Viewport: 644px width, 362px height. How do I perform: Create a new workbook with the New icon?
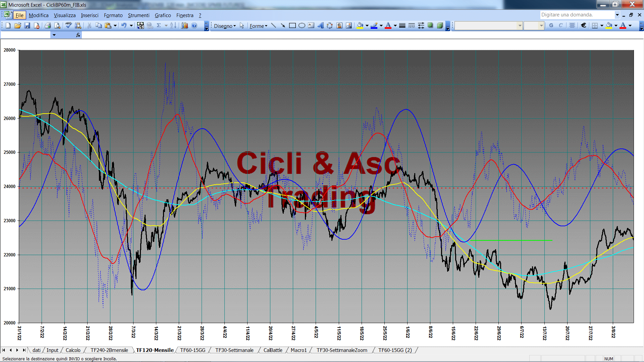8,25
